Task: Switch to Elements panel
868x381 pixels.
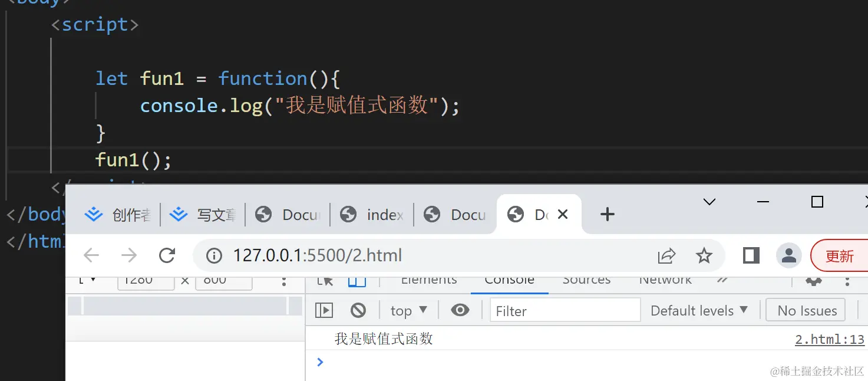Action: (429, 281)
